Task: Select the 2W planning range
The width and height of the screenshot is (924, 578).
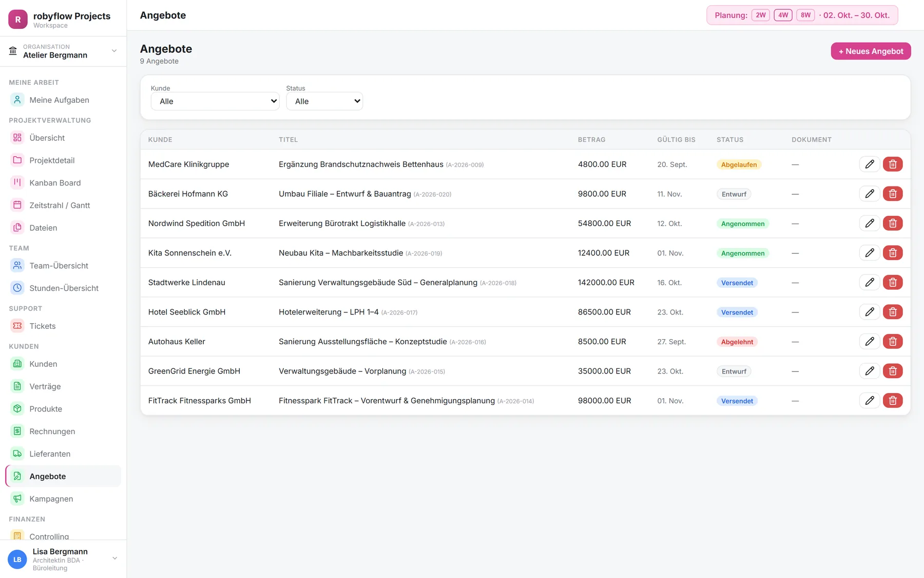Action: coord(761,15)
